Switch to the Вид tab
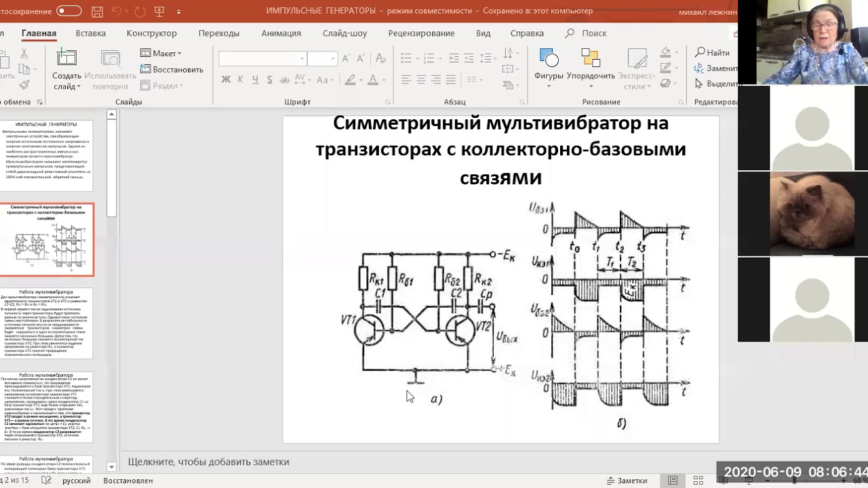 point(483,33)
